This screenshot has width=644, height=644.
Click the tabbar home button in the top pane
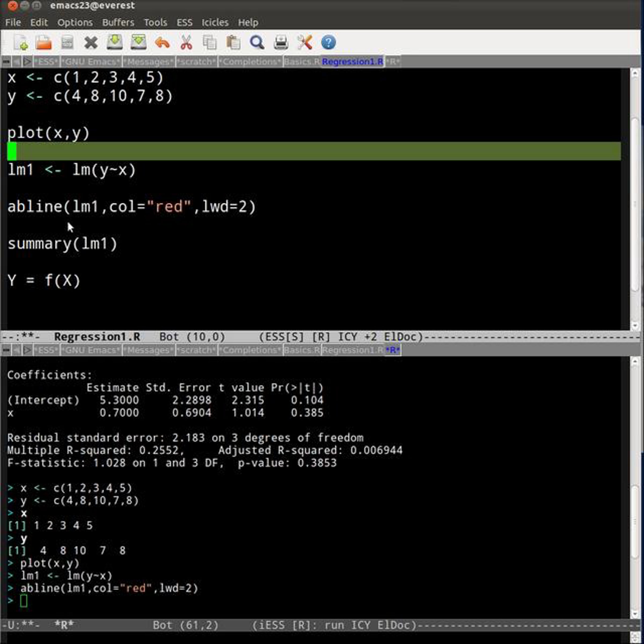[6, 62]
